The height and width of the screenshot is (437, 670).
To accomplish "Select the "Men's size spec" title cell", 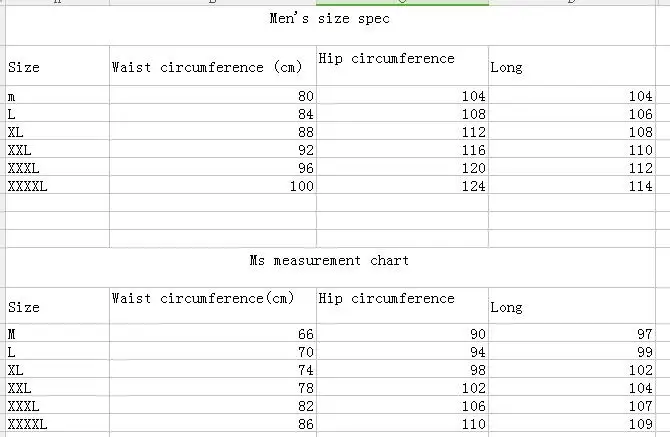I will pos(330,25).
